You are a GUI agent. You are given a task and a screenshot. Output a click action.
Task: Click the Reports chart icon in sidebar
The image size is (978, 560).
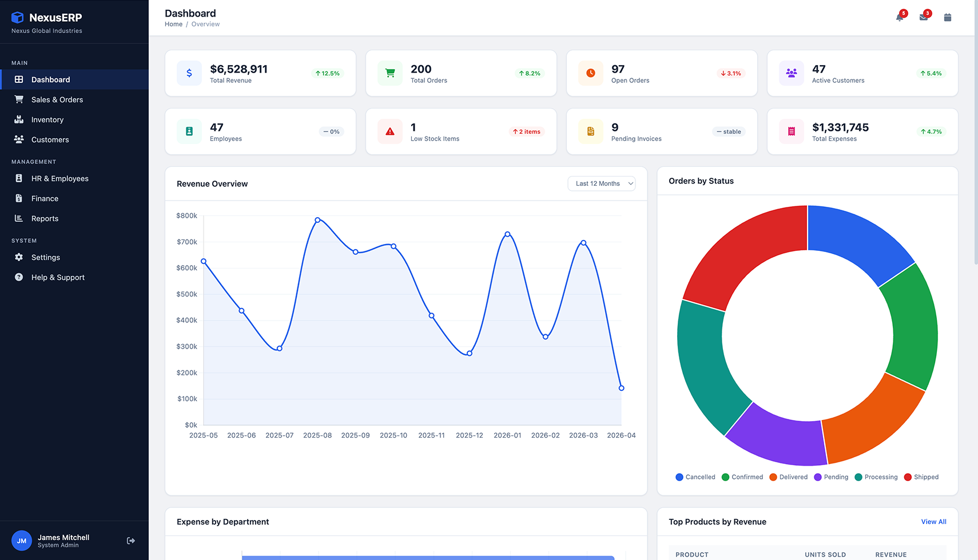click(x=19, y=218)
